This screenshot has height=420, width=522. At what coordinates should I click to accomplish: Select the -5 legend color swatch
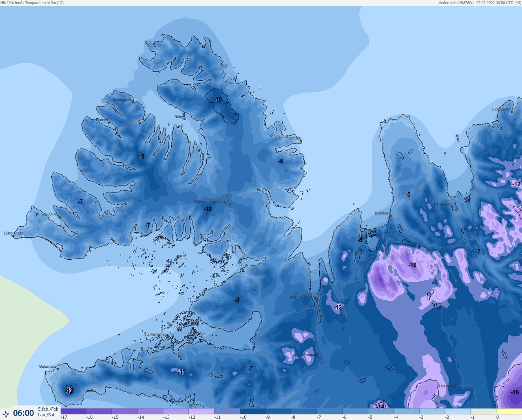click(381, 411)
